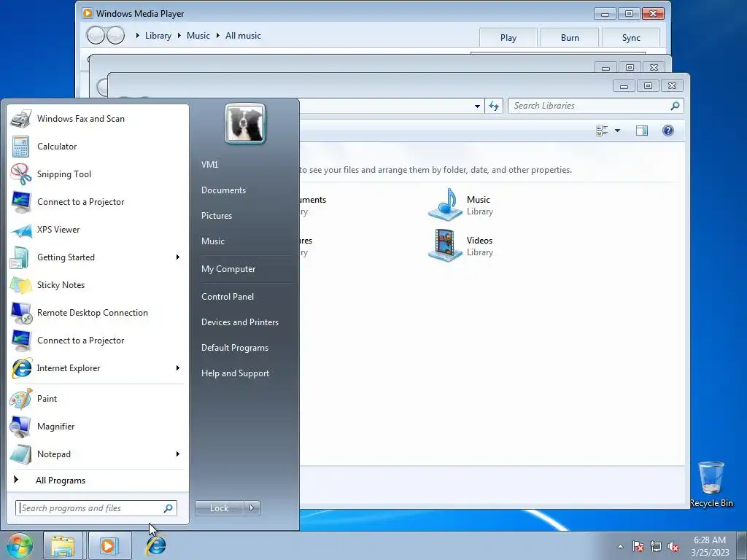Open My Computer

click(x=228, y=269)
